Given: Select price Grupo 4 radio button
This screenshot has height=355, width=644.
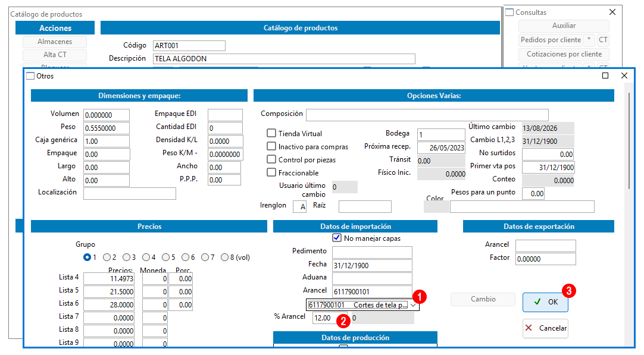Looking at the screenshot, I should click(x=146, y=257).
